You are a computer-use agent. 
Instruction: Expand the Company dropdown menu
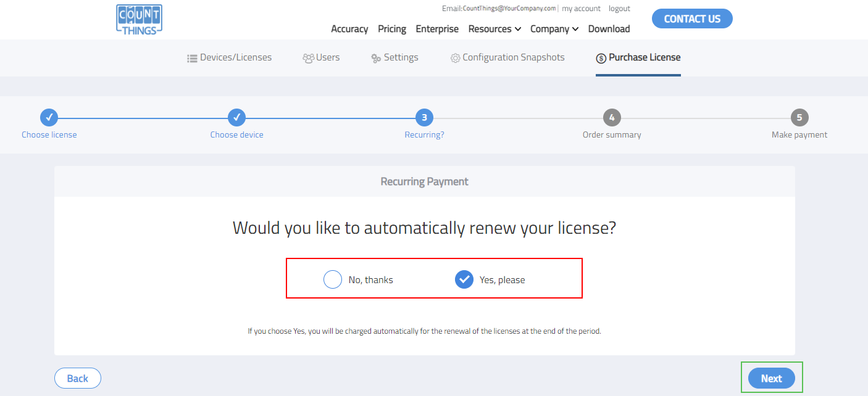554,29
